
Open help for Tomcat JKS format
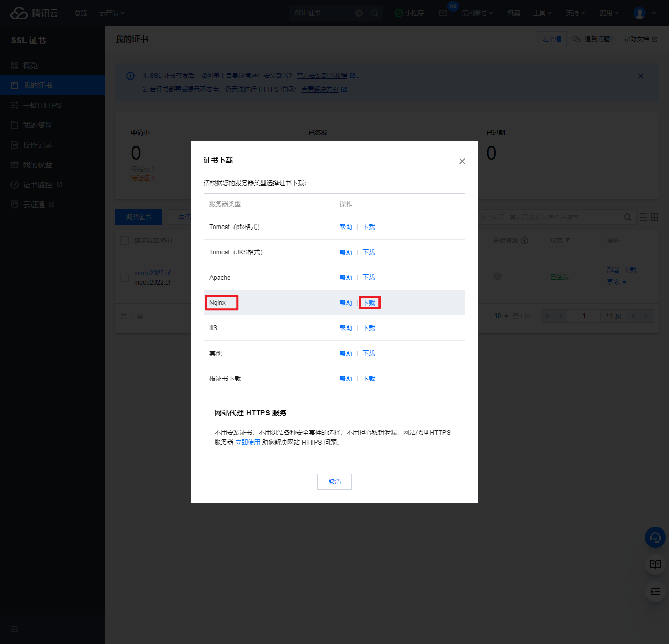click(x=346, y=252)
